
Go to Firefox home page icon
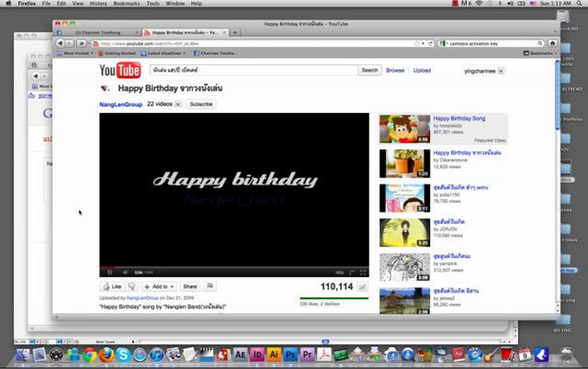tap(552, 44)
